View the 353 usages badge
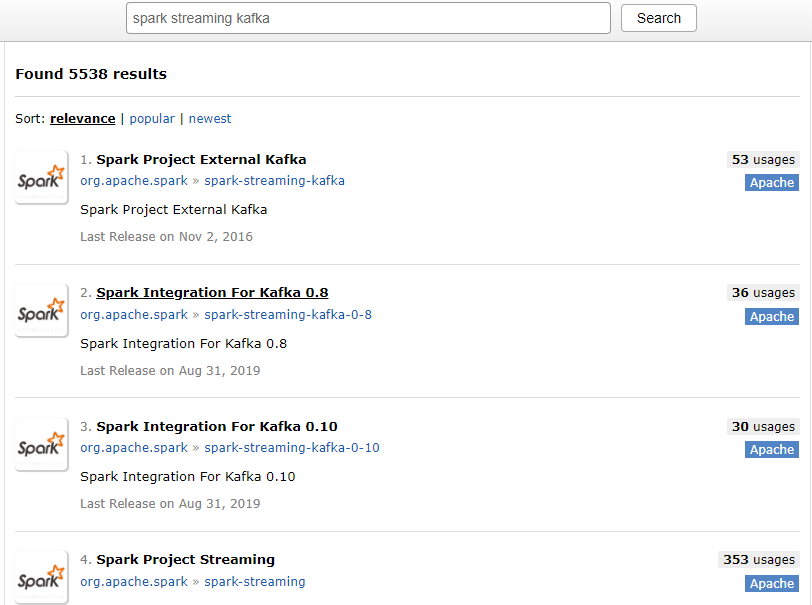 759,559
